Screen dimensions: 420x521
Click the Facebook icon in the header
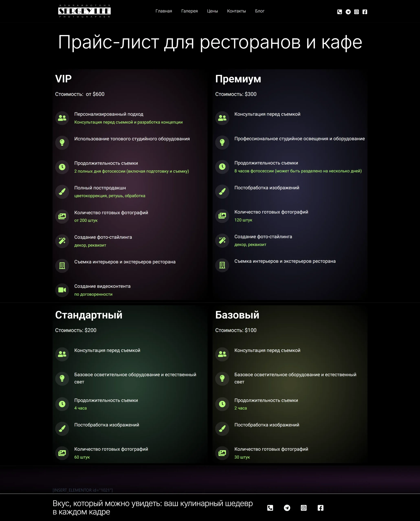click(x=365, y=12)
